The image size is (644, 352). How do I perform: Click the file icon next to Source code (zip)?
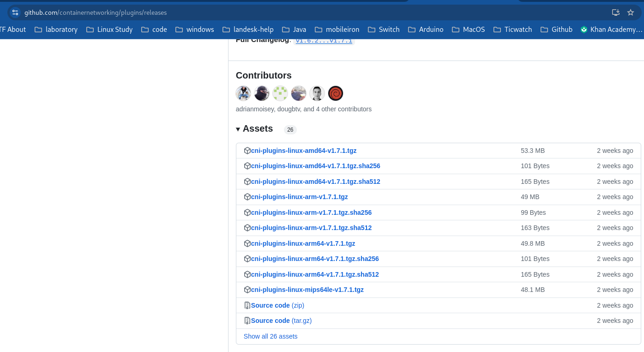(247, 305)
